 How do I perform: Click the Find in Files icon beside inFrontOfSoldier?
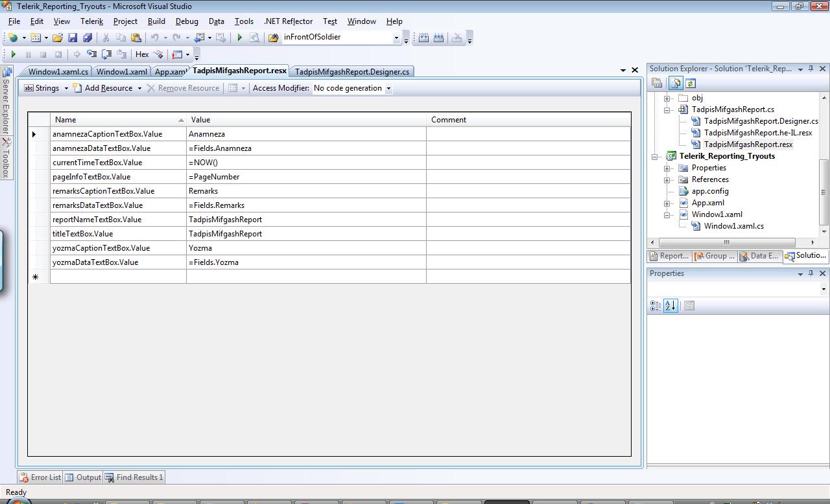pos(274,38)
